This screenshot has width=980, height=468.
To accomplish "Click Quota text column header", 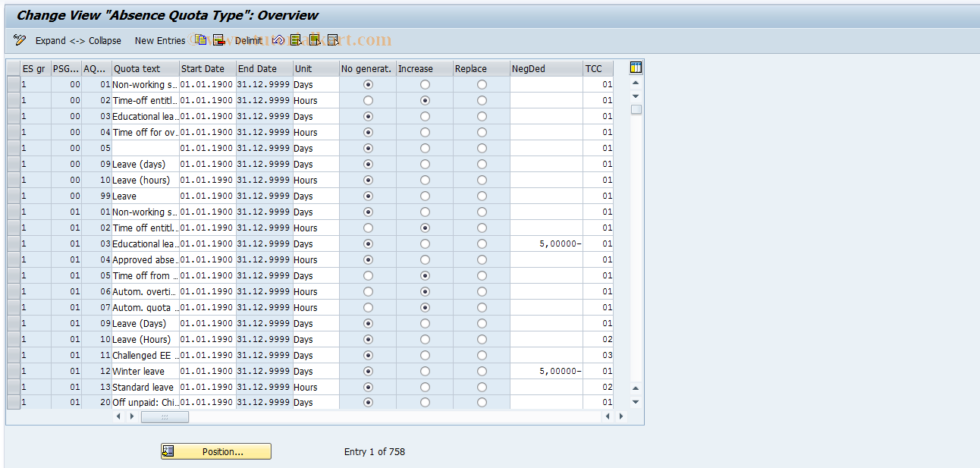I will point(146,68).
